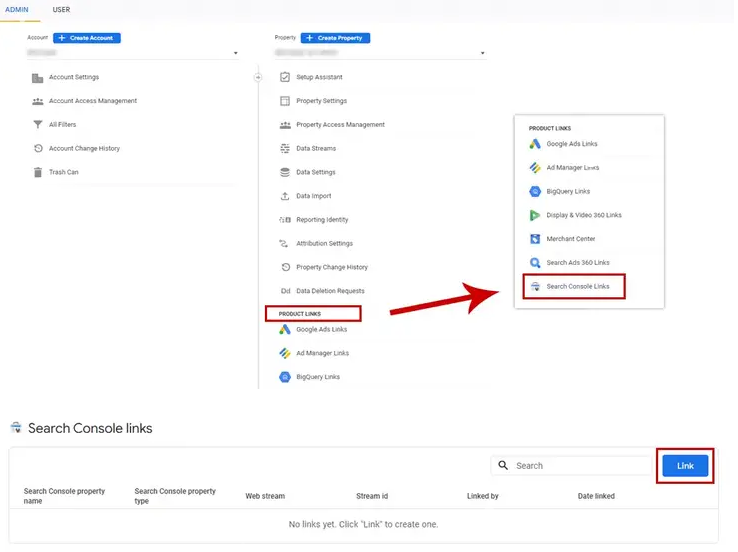Click the Reporting Identity icon
The image size is (738, 552).
(x=285, y=220)
